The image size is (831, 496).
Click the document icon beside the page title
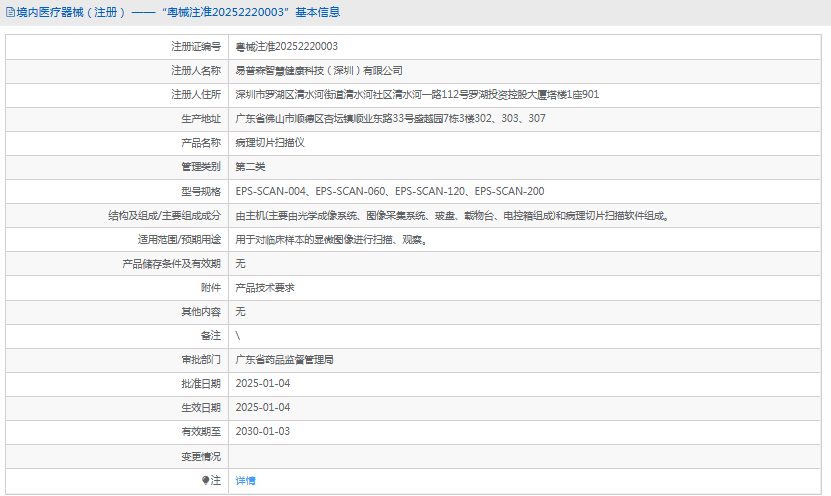click(10, 12)
